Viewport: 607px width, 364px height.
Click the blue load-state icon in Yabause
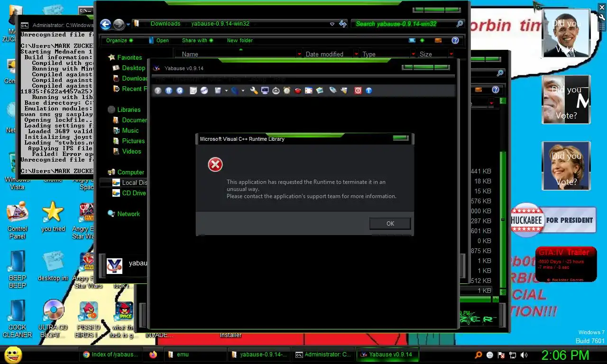(235, 91)
